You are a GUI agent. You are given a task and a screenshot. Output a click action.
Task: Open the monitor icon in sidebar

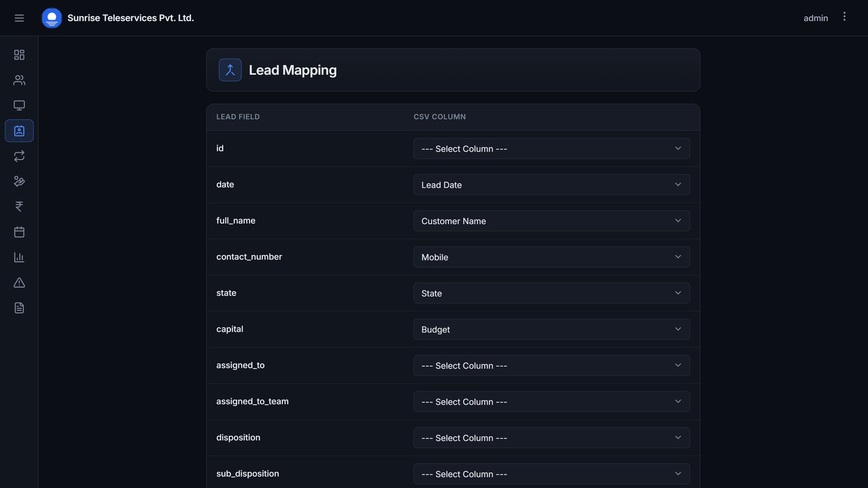(x=19, y=105)
